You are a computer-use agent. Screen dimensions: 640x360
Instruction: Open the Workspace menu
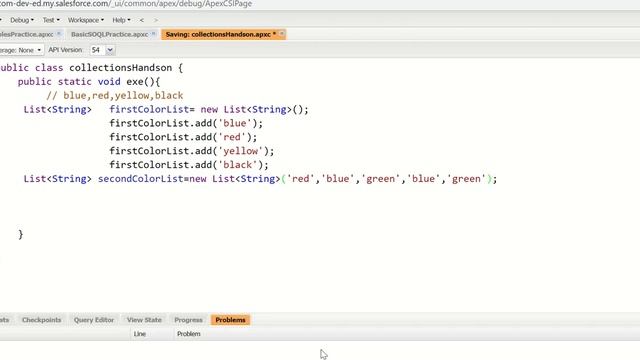pos(86,20)
